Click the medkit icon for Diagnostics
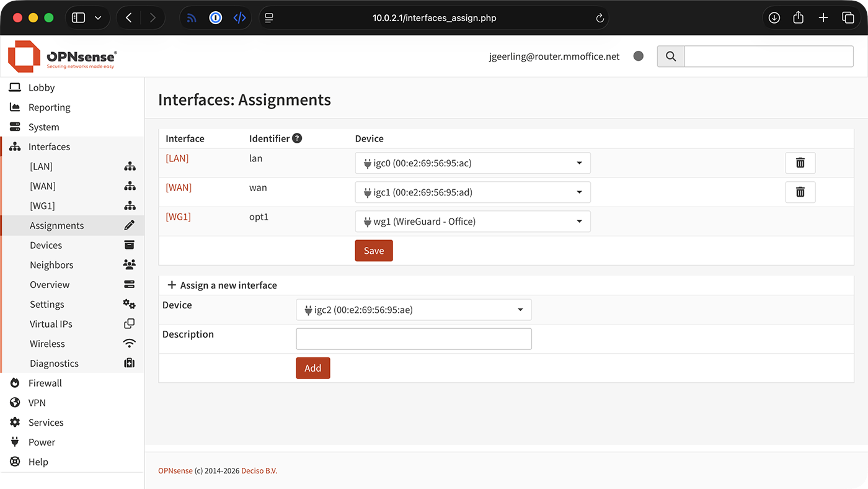The image size is (868, 489). [x=129, y=363]
